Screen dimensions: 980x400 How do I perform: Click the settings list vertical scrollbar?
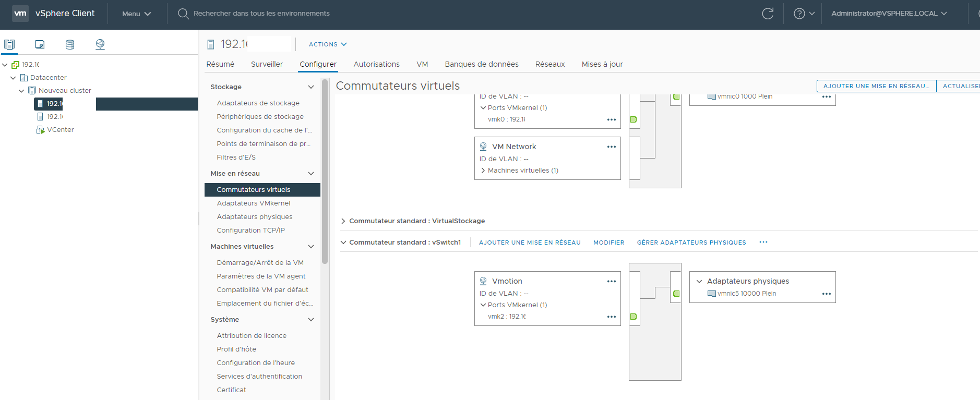(325, 171)
